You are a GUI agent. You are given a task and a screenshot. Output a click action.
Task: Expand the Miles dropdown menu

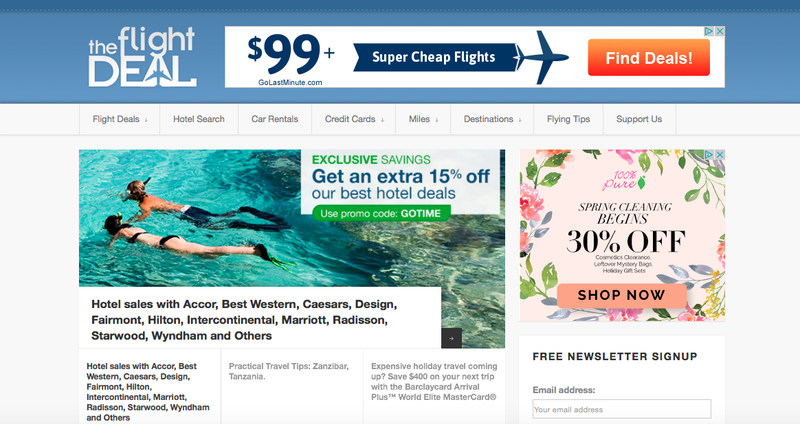(423, 119)
